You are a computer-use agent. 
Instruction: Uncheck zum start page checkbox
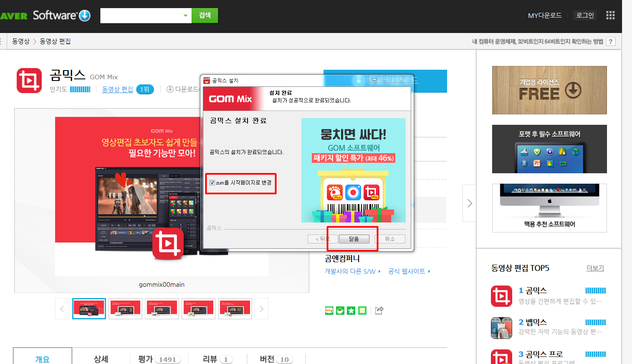[x=212, y=183]
